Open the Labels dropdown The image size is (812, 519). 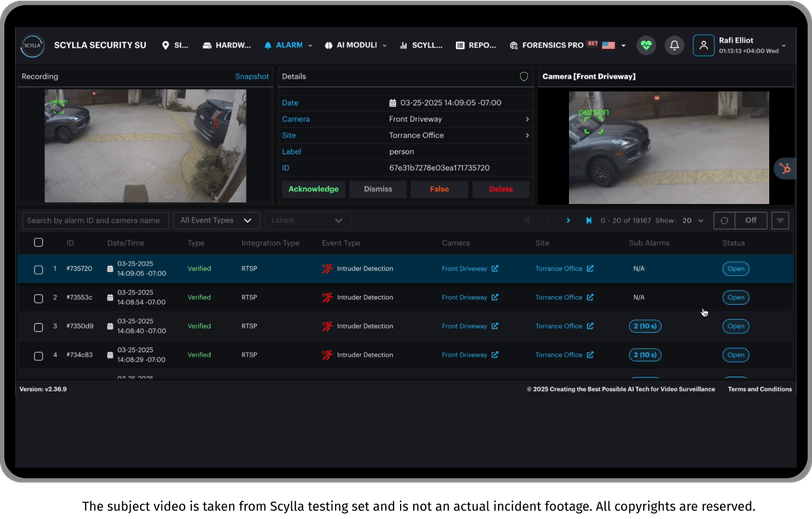[307, 221]
